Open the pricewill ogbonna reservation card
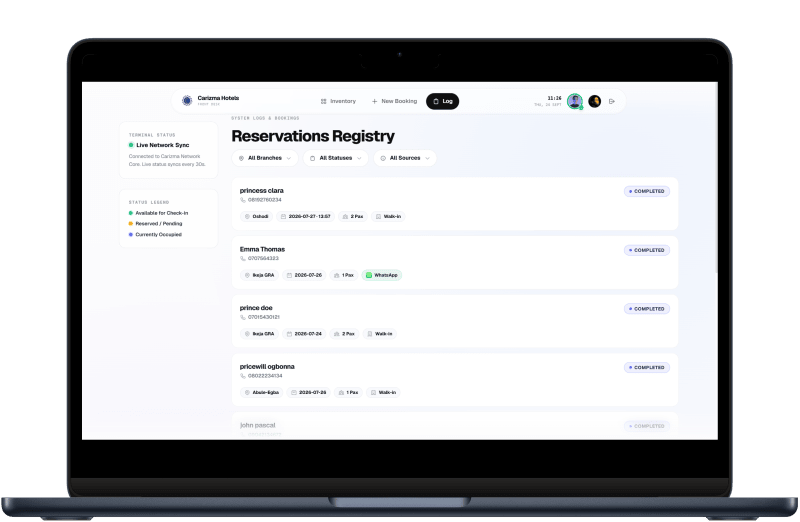The width and height of the screenshot is (800, 522). point(455,379)
